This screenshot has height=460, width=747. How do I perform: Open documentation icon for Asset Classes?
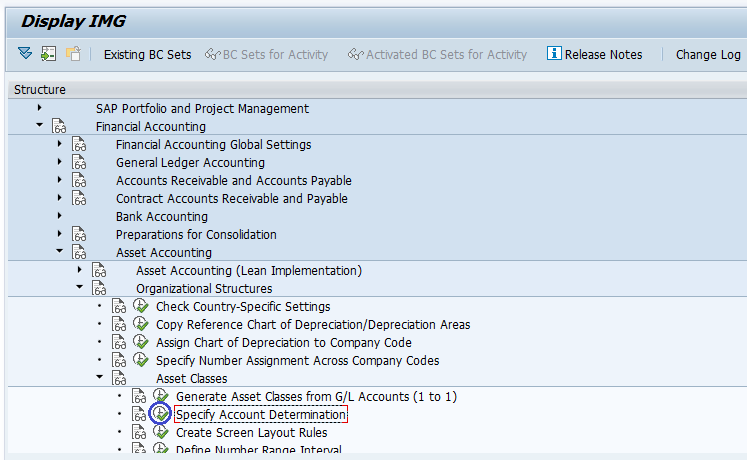tap(119, 378)
